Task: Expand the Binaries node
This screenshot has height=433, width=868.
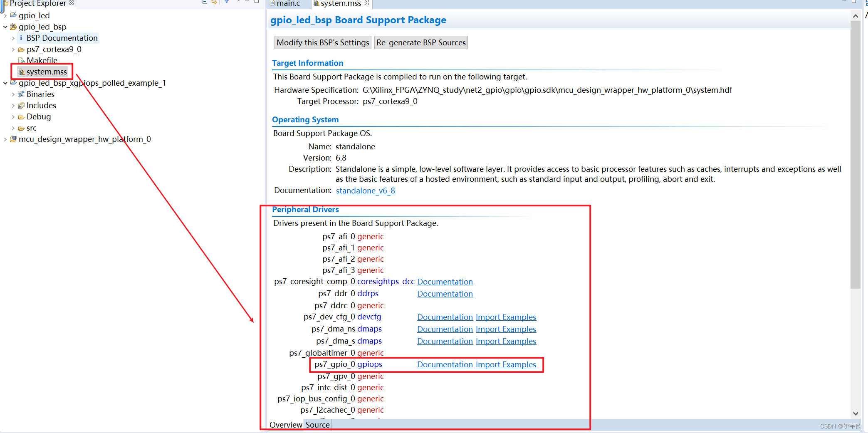Action: pyautogui.click(x=13, y=94)
